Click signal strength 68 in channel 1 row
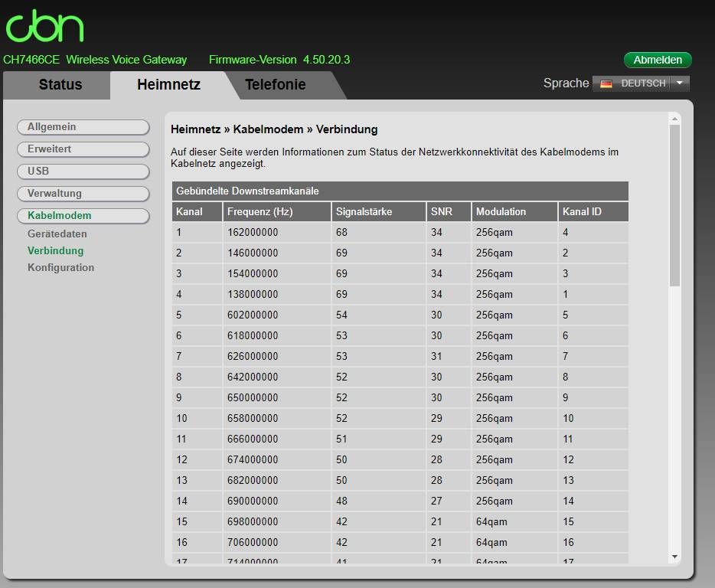The image size is (715, 588). pyautogui.click(x=341, y=232)
